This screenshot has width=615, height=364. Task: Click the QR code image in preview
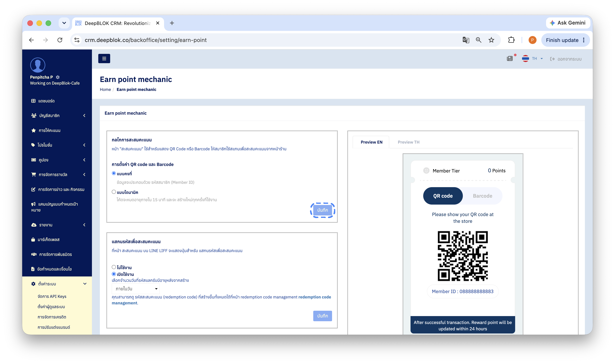click(463, 256)
